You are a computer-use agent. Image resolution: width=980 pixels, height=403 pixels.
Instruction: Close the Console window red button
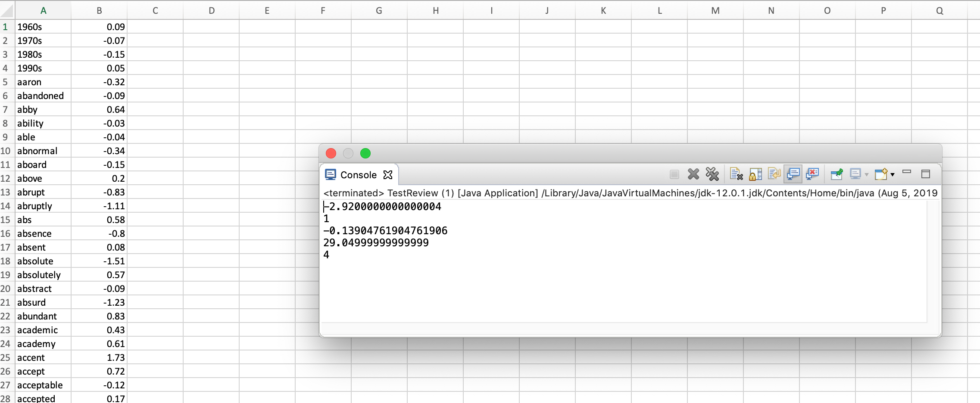[x=331, y=153]
